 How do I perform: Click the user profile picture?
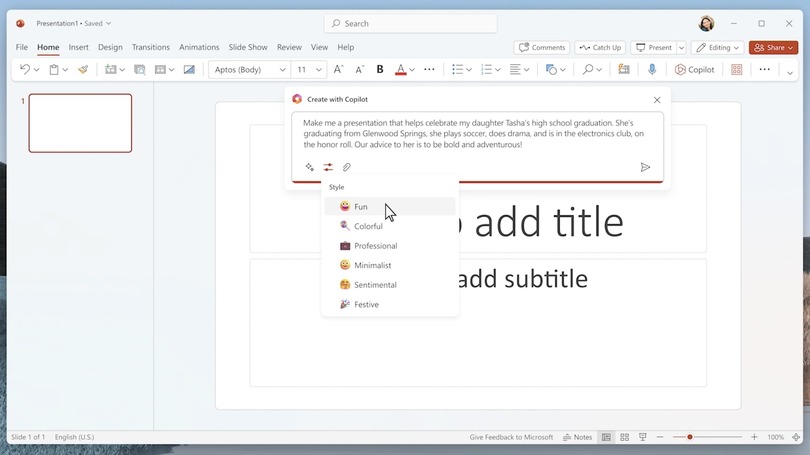tap(706, 23)
